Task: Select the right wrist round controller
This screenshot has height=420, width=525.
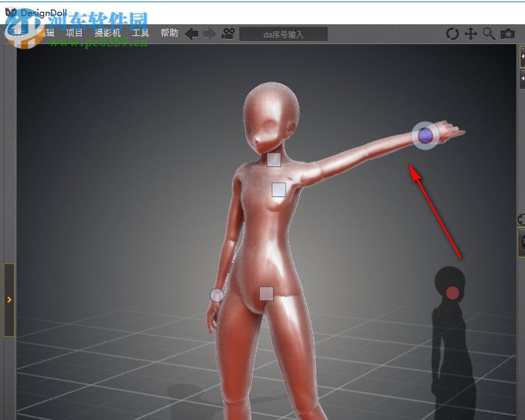Action: pyautogui.click(x=216, y=295)
